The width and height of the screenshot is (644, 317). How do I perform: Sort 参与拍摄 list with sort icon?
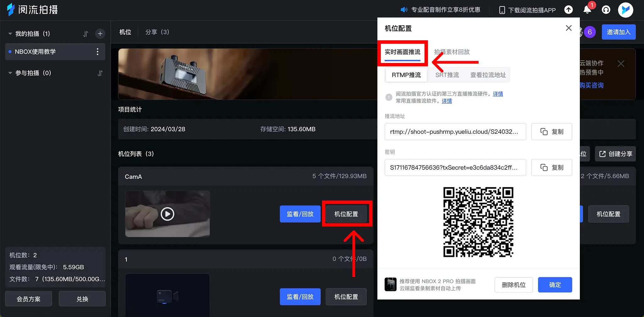tap(100, 73)
